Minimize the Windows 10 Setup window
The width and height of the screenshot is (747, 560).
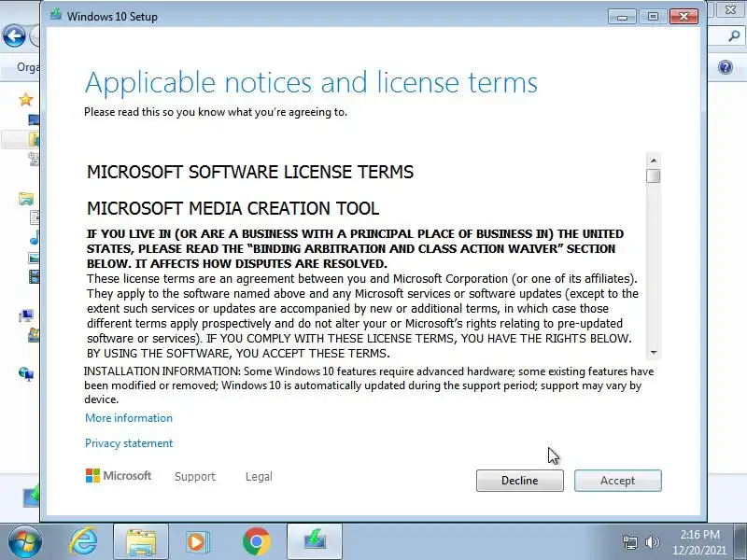point(622,17)
